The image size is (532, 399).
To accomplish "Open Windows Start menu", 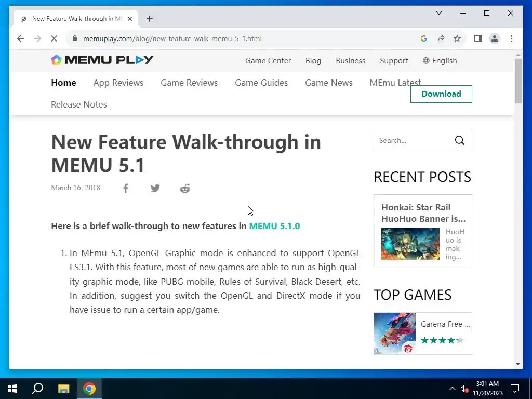I will pyautogui.click(x=12, y=389).
